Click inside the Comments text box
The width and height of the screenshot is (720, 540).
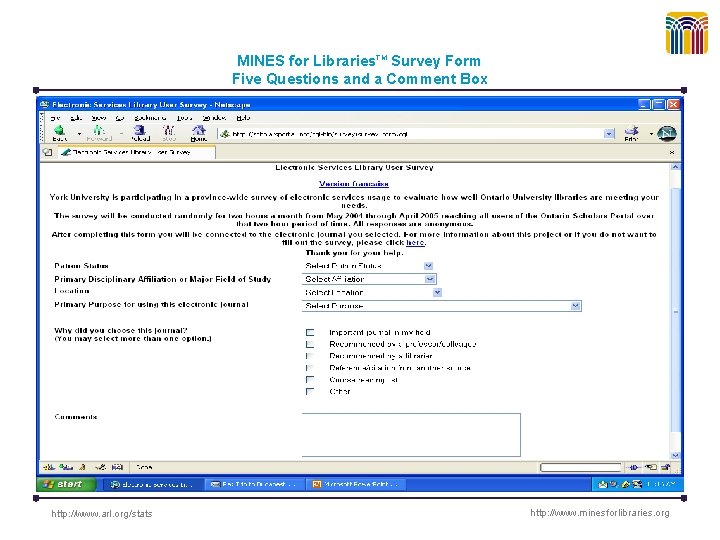411,435
